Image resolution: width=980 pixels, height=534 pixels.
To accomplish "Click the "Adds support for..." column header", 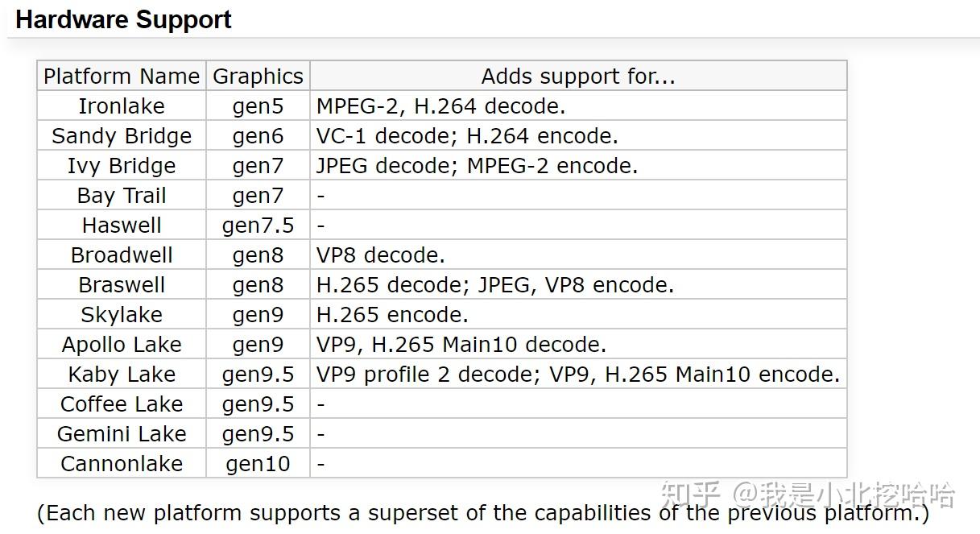I will pos(577,77).
